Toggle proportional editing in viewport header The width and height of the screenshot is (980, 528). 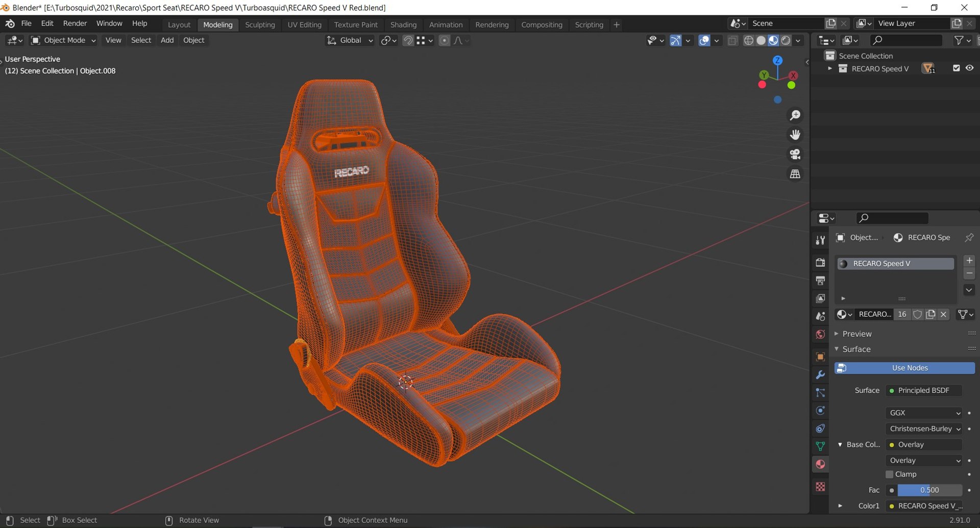point(445,40)
